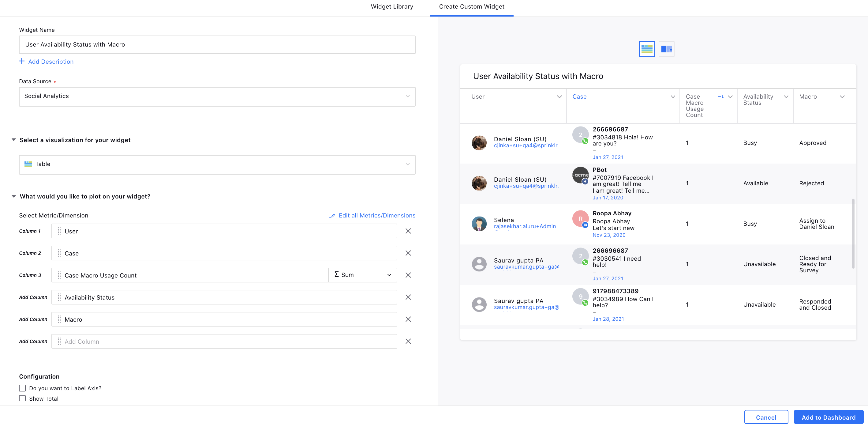Click the table view layout icon

[647, 49]
